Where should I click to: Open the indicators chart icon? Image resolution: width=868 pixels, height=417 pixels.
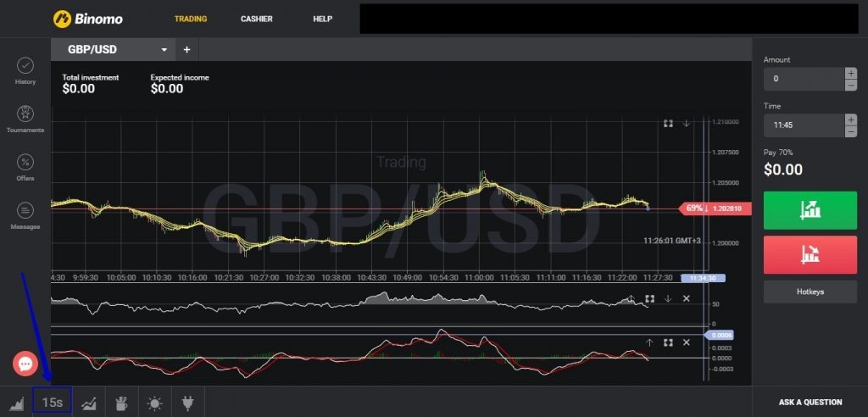pyautogui.click(x=88, y=403)
